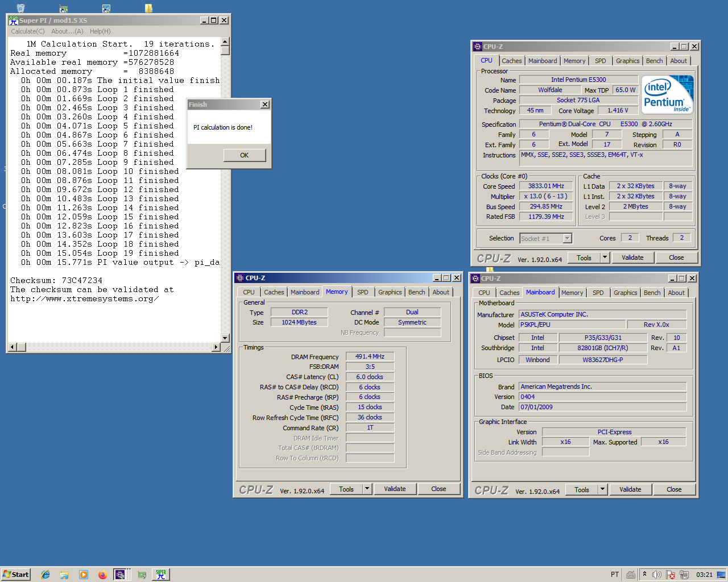The height and width of the screenshot is (582, 728).
Task: Expand the Tools arrow in the CPU-Z Memory window
Action: (367, 489)
